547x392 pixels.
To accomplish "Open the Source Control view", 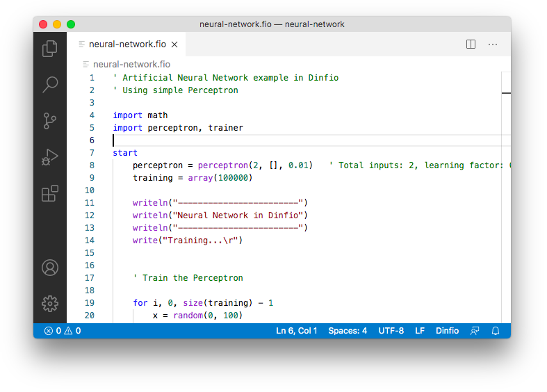I will 50,121.
